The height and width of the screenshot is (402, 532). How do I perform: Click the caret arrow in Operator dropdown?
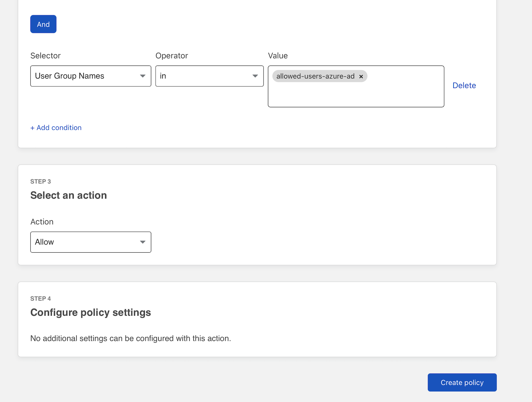pyautogui.click(x=255, y=76)
